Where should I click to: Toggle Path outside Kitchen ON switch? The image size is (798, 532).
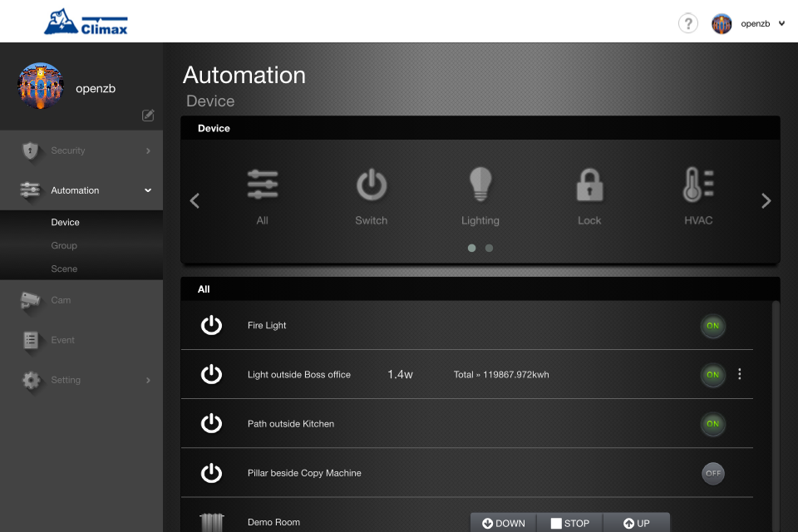[713, 424]
